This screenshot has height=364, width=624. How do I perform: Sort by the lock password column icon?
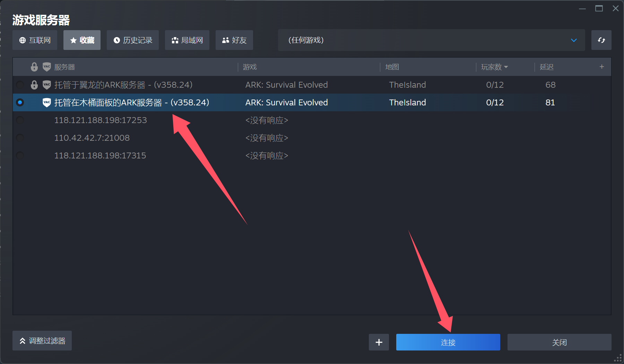pyautogui.click(x=34, y=67)
